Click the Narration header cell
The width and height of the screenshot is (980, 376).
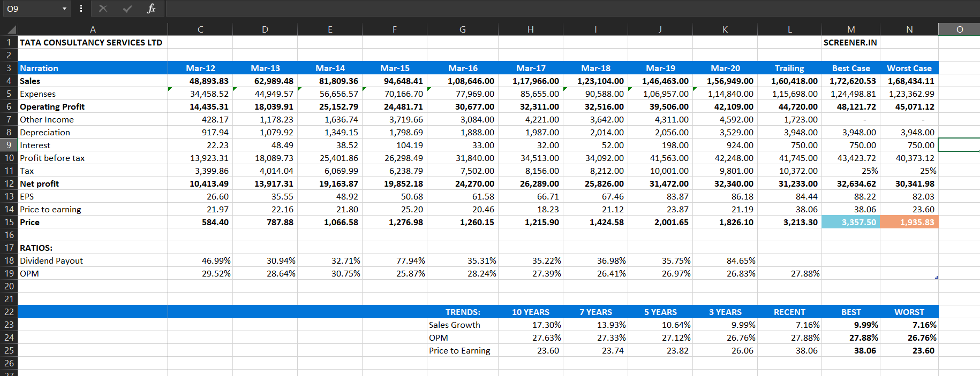pyautogui.click(x=93, y=68)
